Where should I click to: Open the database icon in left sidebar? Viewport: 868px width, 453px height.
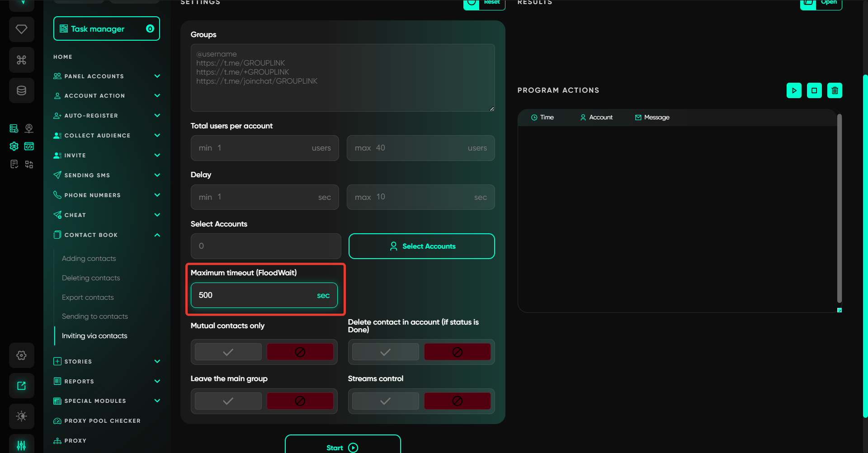tap(21, 90)
